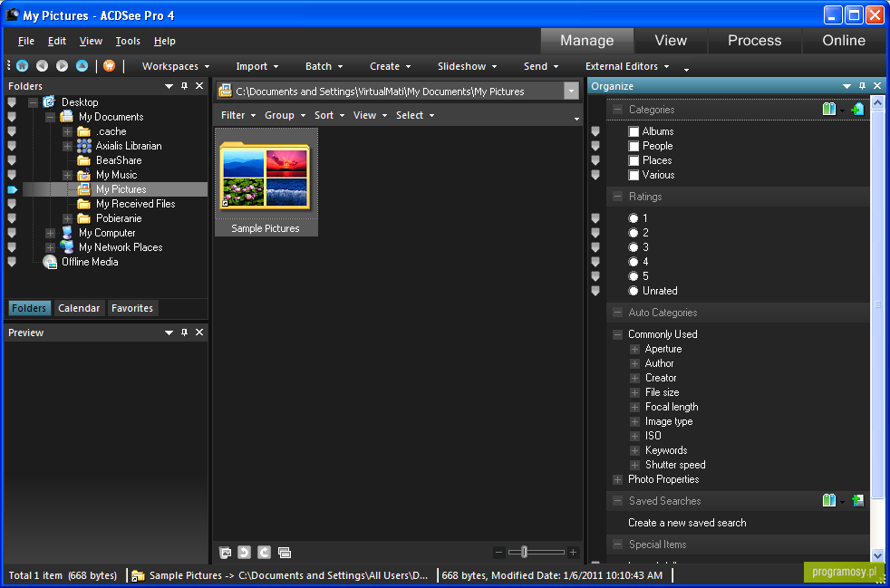Open the Sort dropdown menu
The height and width of the screenshot is (588, 890).
[x=329, y=115]
